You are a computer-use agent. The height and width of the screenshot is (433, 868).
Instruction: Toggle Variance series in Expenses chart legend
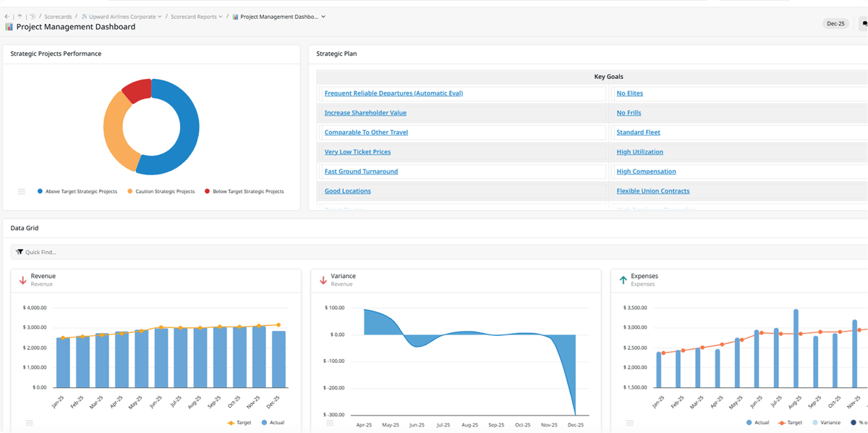826,423
